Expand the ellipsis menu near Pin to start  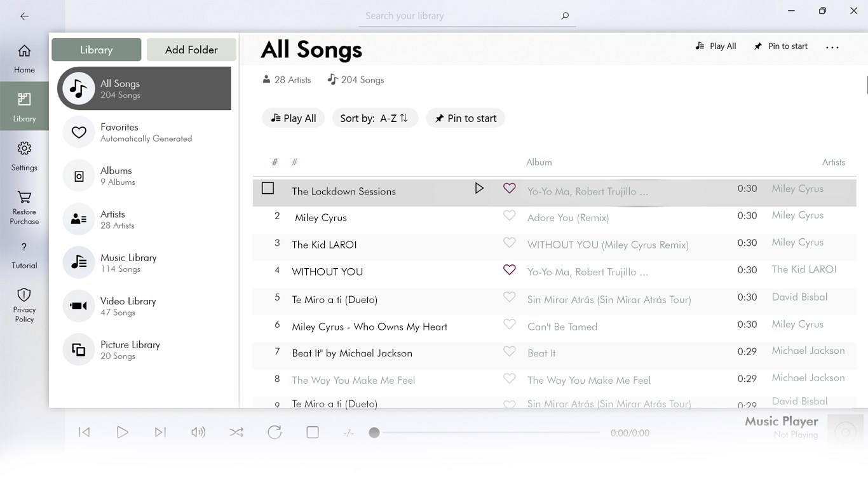(832, 46)
